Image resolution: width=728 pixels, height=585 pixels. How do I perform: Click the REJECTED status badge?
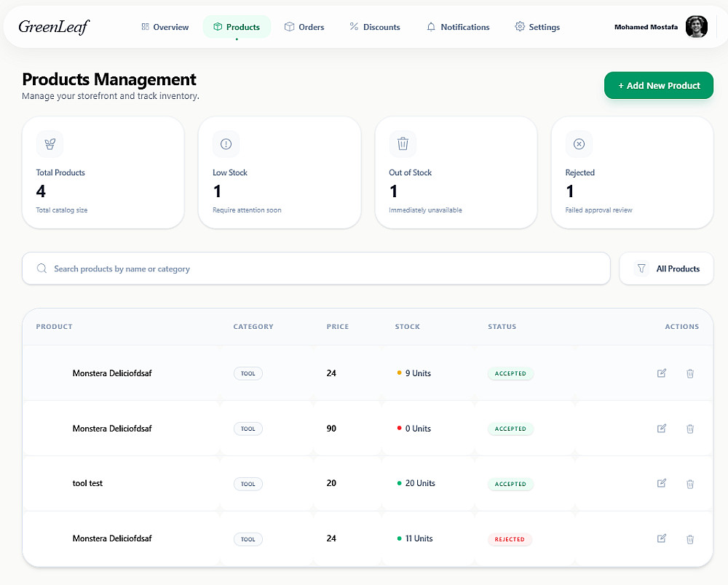(510, 539)
